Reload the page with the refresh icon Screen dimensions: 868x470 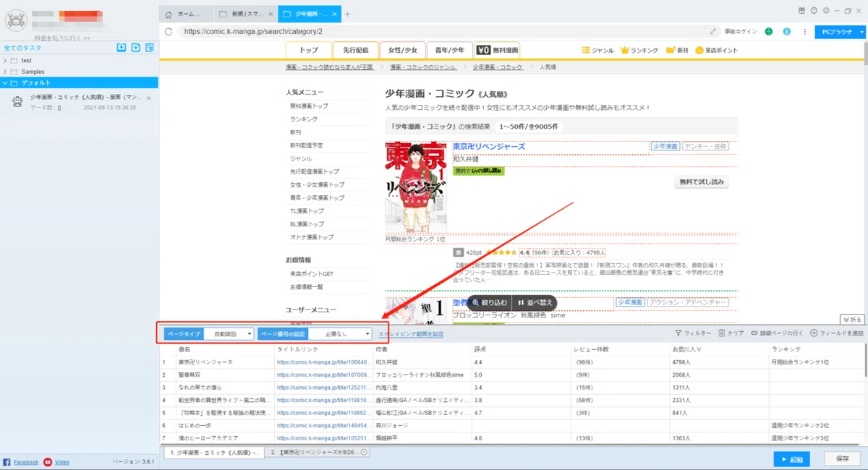coord(169,31)
